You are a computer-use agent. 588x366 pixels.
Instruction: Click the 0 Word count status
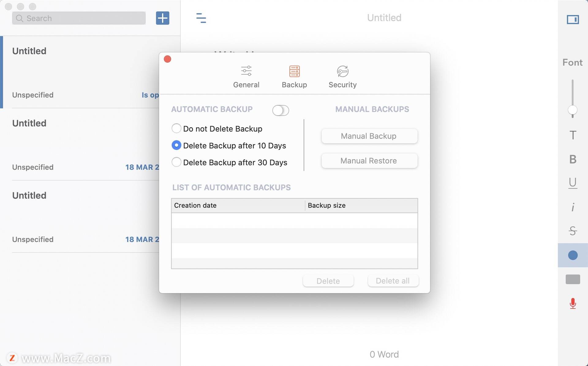coord(384,354)
